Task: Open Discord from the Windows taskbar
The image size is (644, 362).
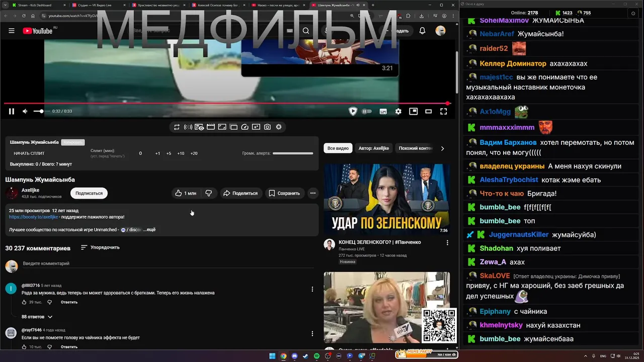Action: coord(294,356)
